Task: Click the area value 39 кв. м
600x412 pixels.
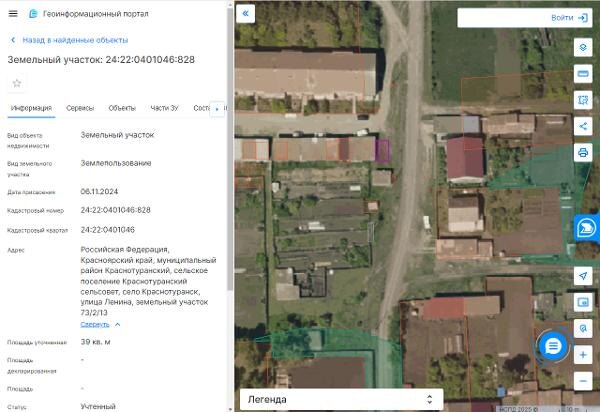Action: [x=95, y=342]
